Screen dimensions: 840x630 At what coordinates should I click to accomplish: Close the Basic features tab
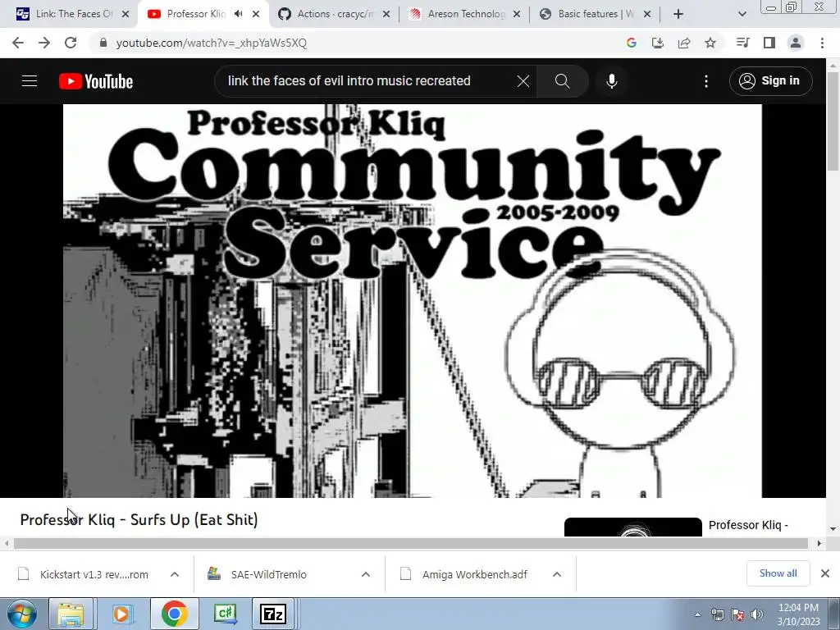[647, 14]
